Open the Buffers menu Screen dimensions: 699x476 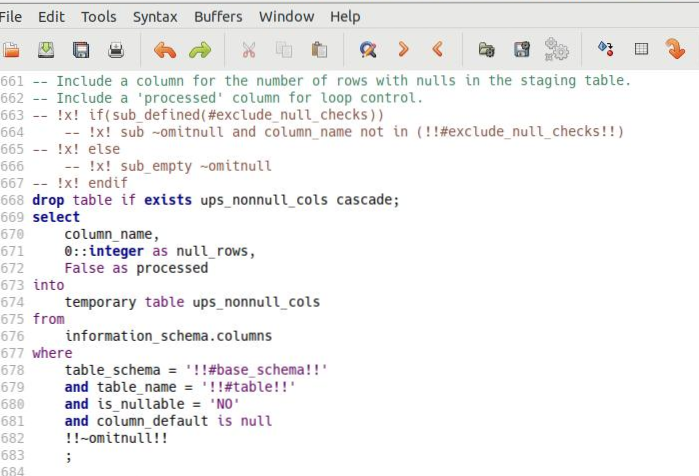point(218,17)
